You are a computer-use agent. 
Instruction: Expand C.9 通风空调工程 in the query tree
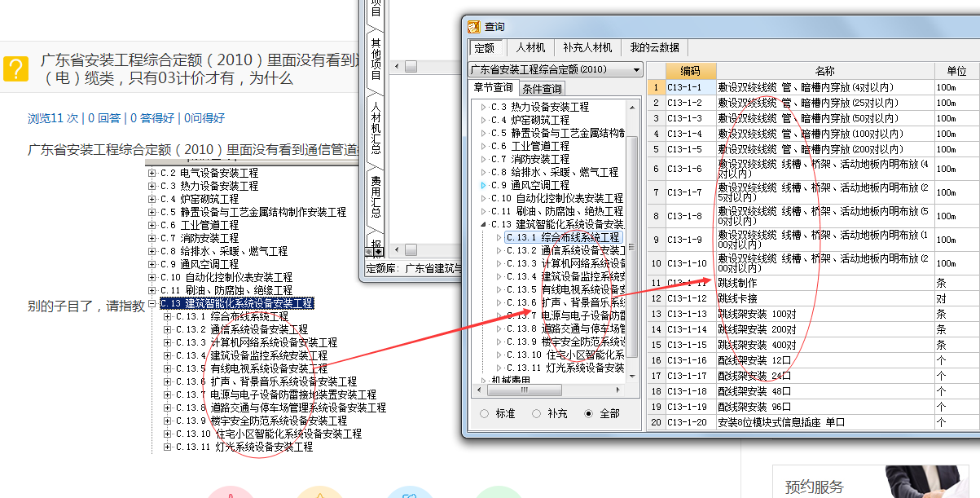(483, 185)
